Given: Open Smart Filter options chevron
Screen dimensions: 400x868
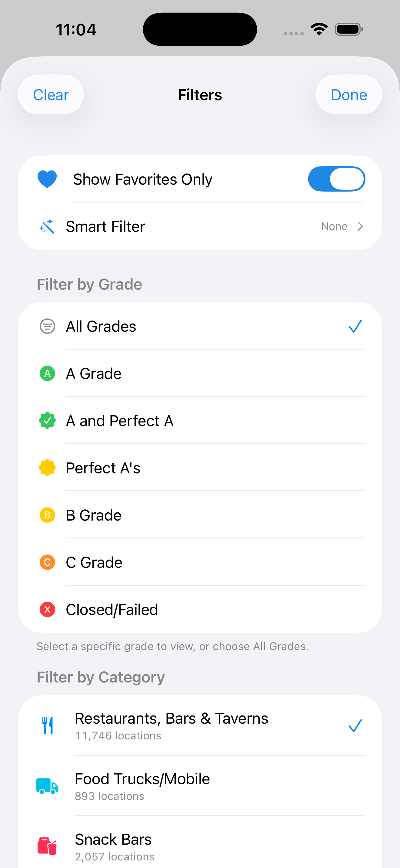Looking at the screenshot, I should (x=360, y=226).
